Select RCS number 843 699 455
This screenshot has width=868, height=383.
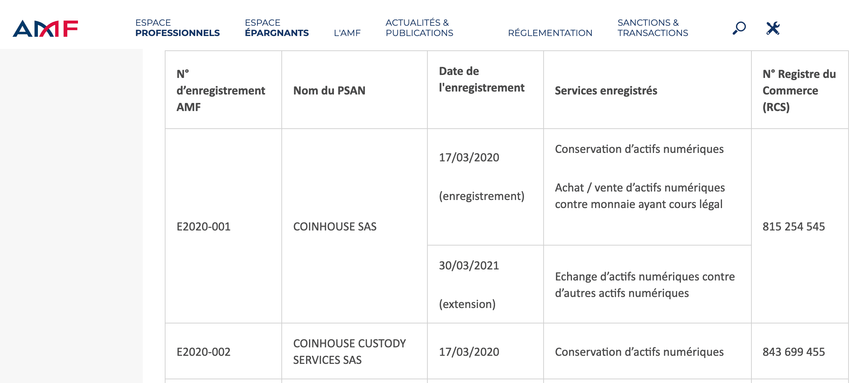[x=793, y=352]
